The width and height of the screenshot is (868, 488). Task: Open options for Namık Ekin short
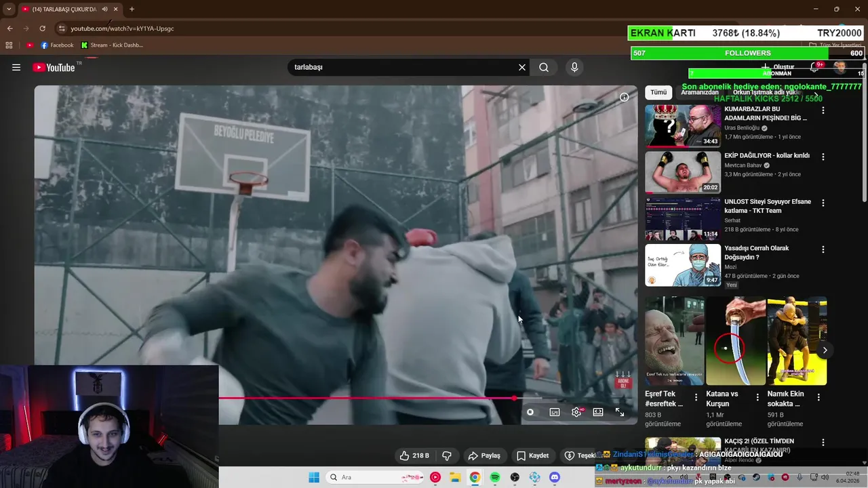[818, 398]
